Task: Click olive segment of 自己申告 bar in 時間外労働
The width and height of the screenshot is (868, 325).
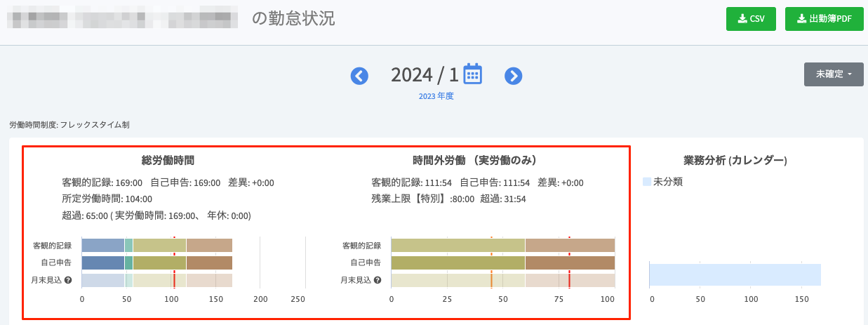Action: click(457, 263)
